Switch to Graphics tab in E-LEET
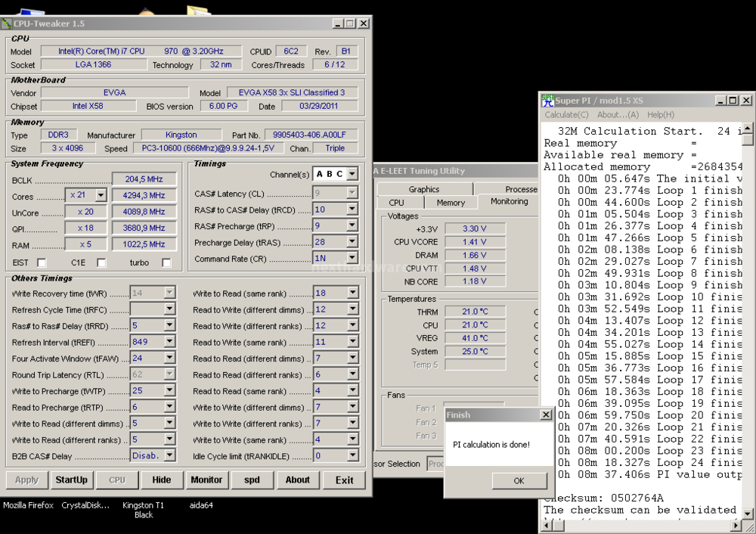756x534 pixels. (424, 189)
